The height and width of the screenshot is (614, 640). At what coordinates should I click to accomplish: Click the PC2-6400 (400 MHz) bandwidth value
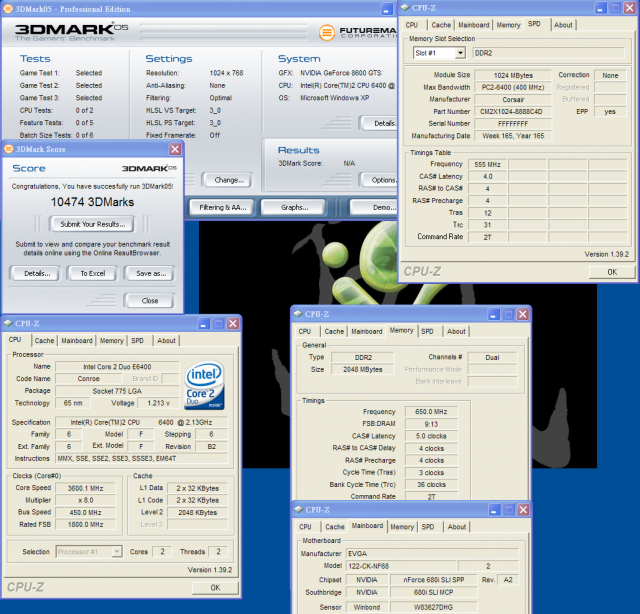pyautogui.click(x=513, y=87)
